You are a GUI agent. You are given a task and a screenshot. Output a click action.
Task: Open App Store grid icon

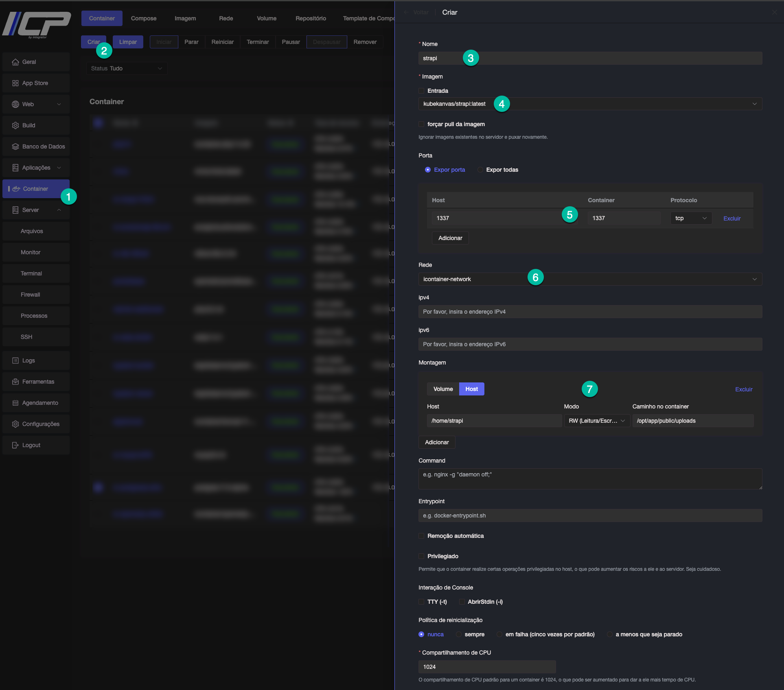click(x=15, y=83)
